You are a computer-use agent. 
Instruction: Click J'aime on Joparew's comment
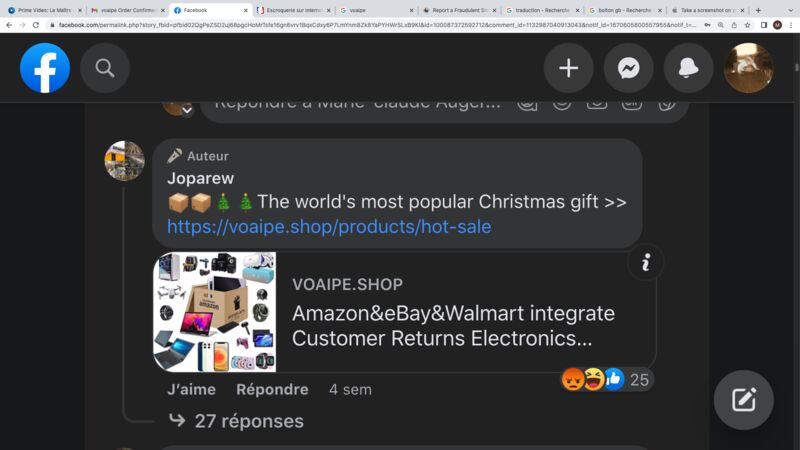point(191,389)
